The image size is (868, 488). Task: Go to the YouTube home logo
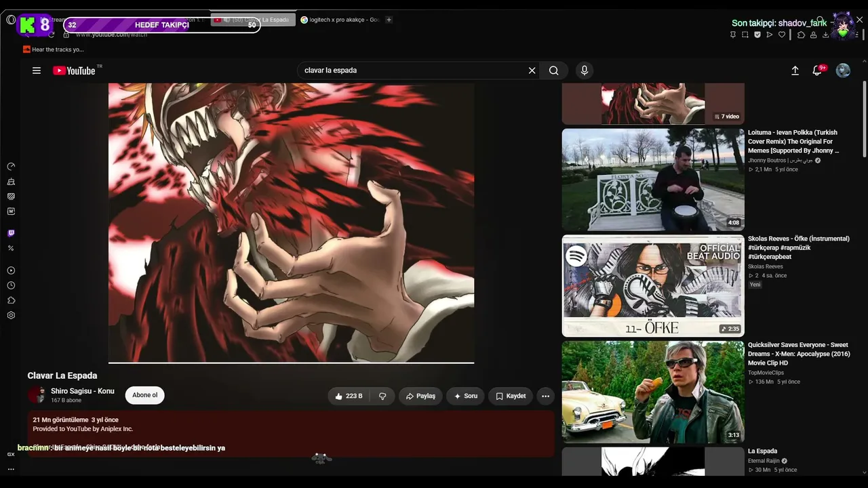74,70
